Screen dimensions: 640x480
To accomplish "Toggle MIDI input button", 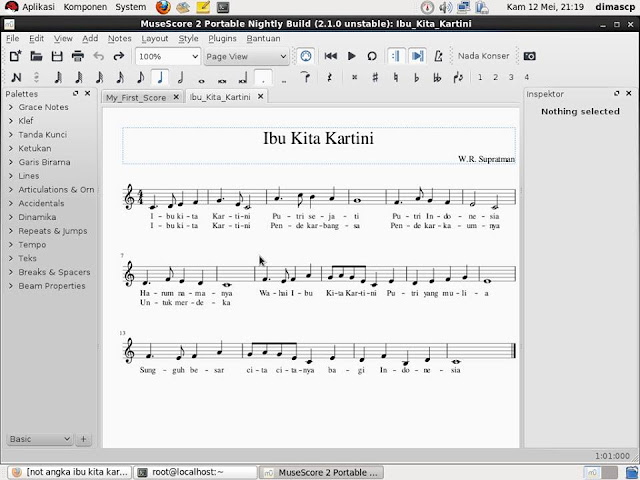I will [x=306, y=56].
